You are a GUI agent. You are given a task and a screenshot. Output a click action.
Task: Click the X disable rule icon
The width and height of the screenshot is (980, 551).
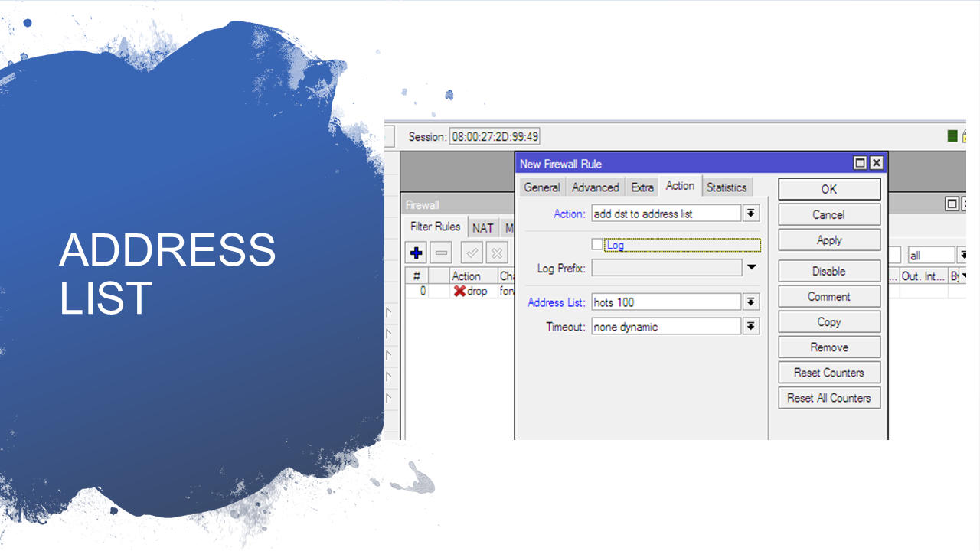[497, 253]
